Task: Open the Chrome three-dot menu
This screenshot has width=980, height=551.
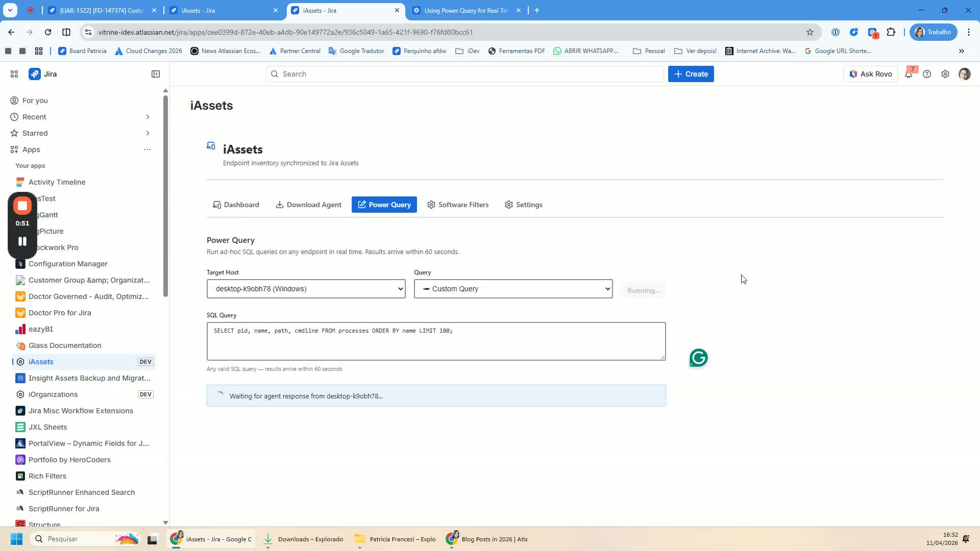Action: 969,32
